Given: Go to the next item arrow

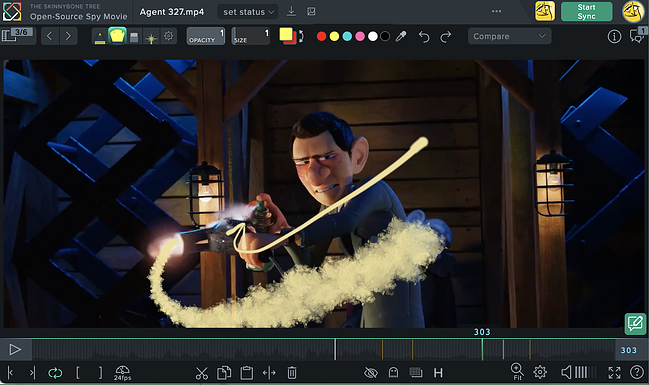Looking at the screenshot, I should [68, 36].
